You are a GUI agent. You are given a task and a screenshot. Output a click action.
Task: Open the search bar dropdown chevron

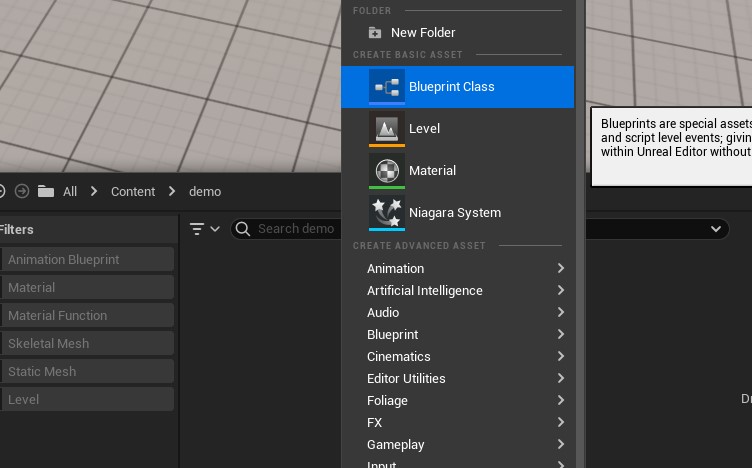716,229
